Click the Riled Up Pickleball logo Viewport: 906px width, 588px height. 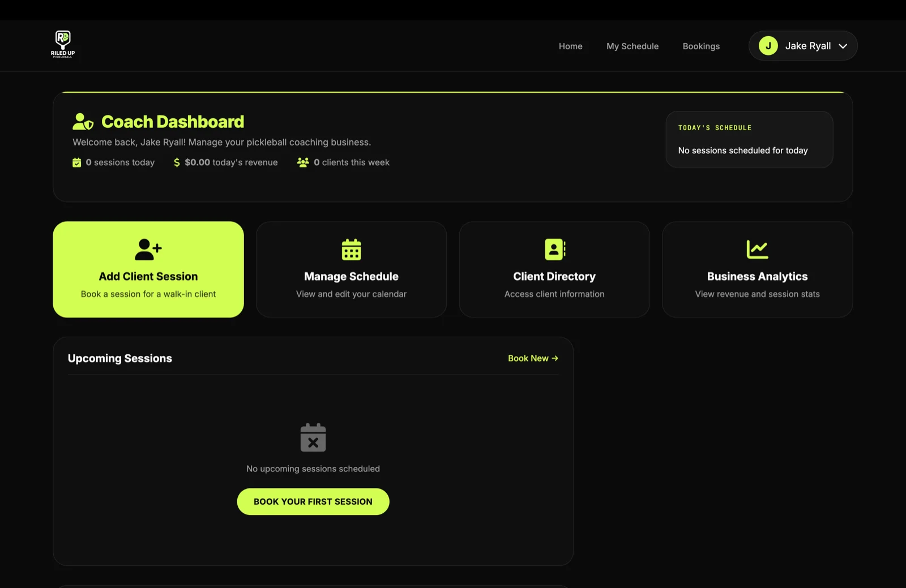[x=63, y=44]
